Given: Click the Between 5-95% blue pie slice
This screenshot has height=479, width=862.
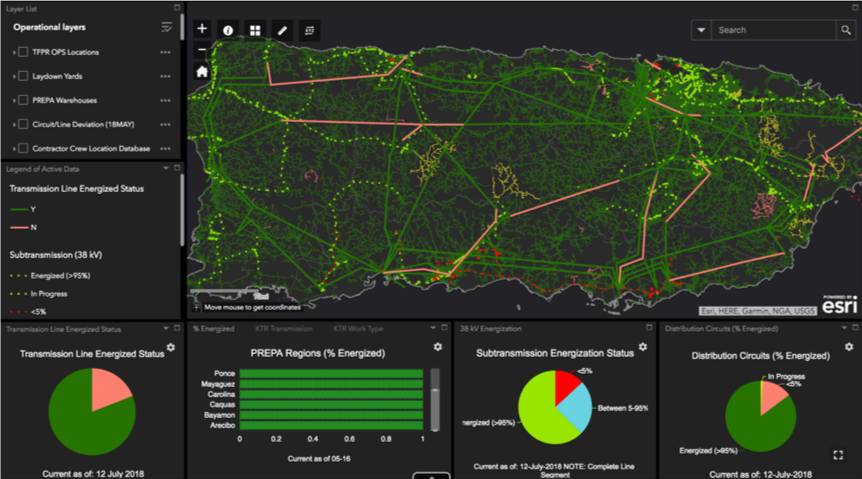Looking at the screenshot, I should tap(577, 410).
